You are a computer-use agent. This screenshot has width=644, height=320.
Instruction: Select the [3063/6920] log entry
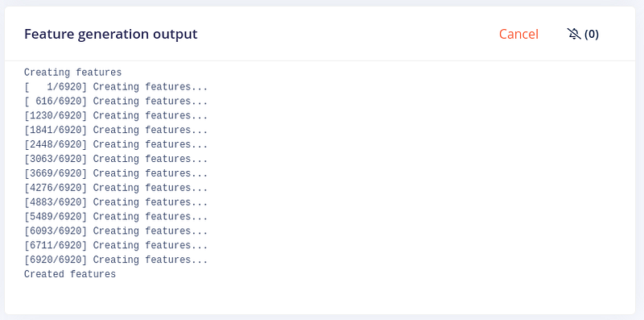116,159
